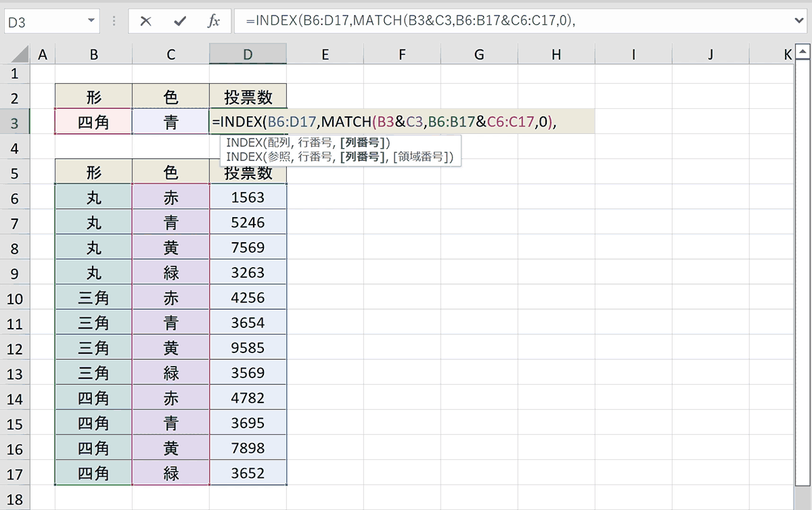This screenshot has width=812, height=510.
Task: Open the Name Box dropdown arrow
Action: [x=92, y=22]
